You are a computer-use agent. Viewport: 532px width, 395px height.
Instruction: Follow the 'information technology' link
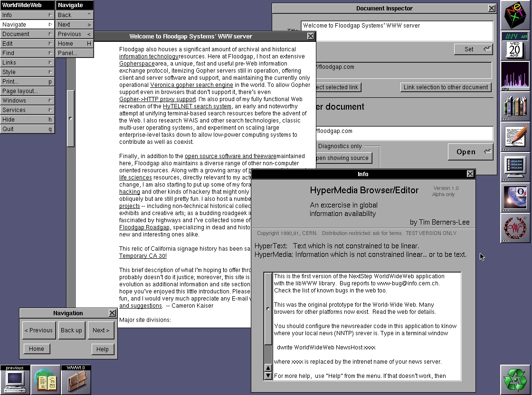pos(149,56)
